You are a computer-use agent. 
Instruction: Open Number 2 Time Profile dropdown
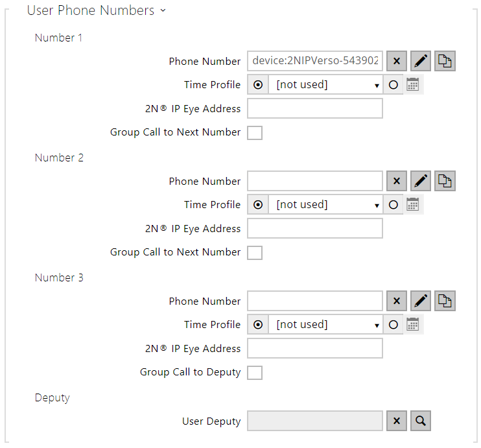[x=325, y=205]
